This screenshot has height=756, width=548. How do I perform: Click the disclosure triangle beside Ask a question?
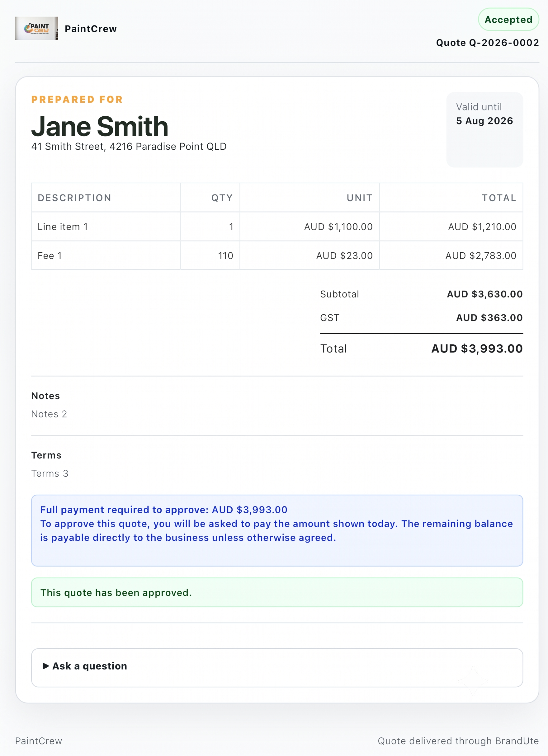coord(46,666)
